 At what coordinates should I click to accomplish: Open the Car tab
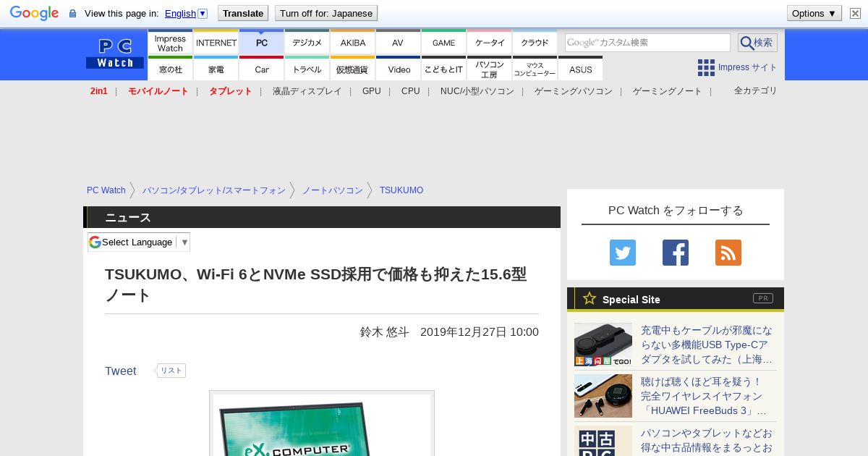coord(262,69)
